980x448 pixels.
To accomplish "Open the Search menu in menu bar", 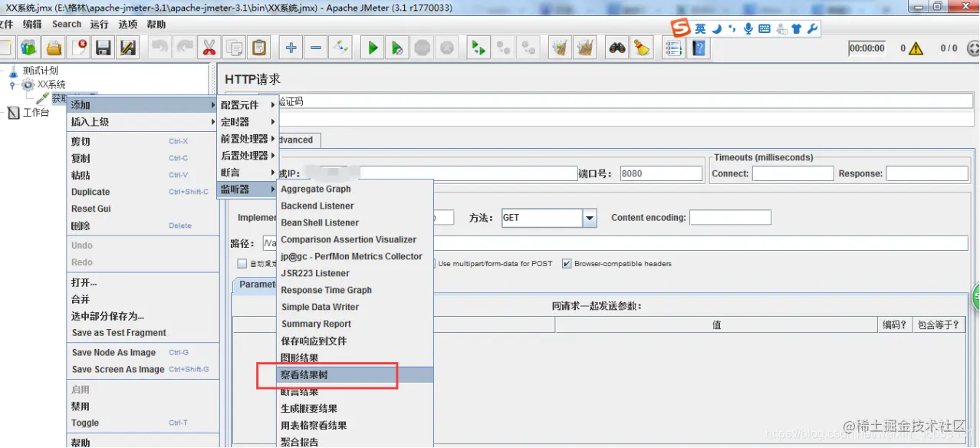I will click(x=67, y=25).
